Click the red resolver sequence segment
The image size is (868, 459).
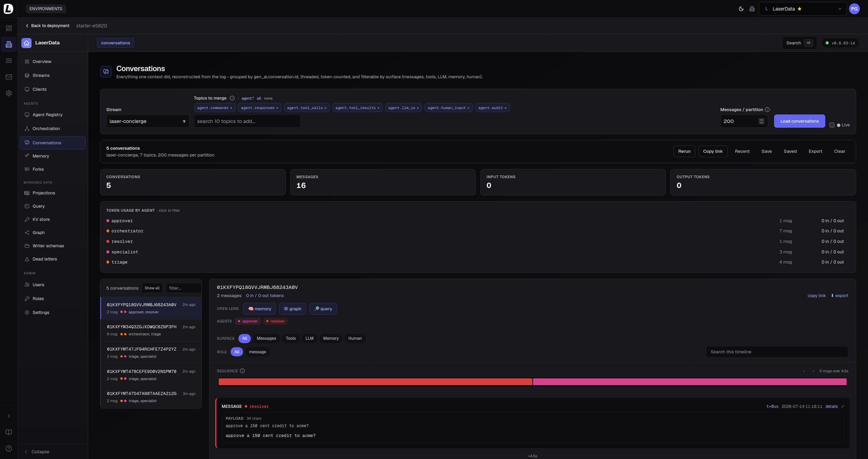point(375,382)
